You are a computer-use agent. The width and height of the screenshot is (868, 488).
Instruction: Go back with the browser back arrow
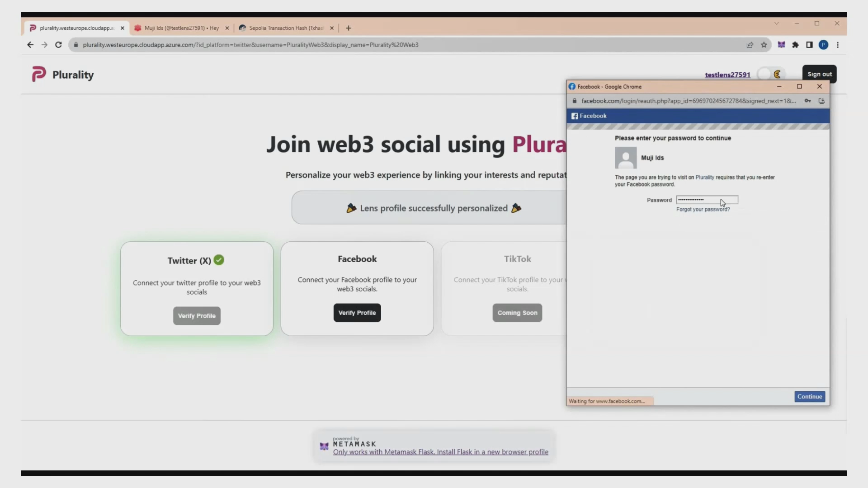pos(30,45)
